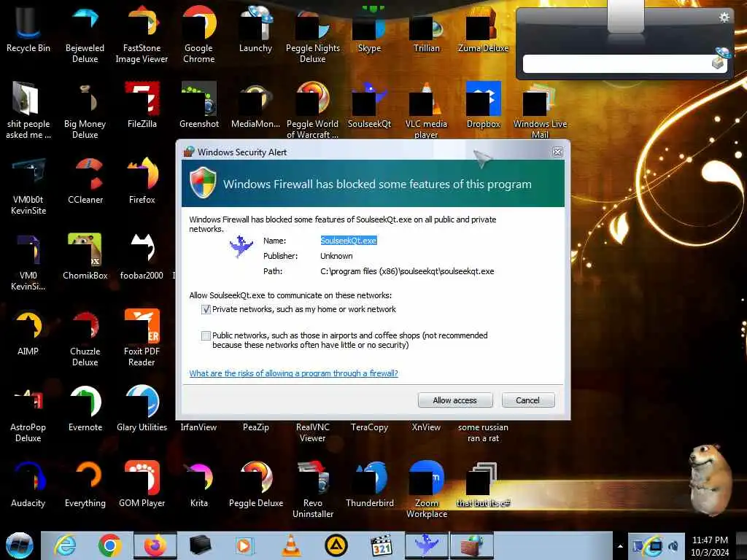This screenshot has height=560, width=747.
Task: Click the hamster desktop mascot
Action: (710, 479)
